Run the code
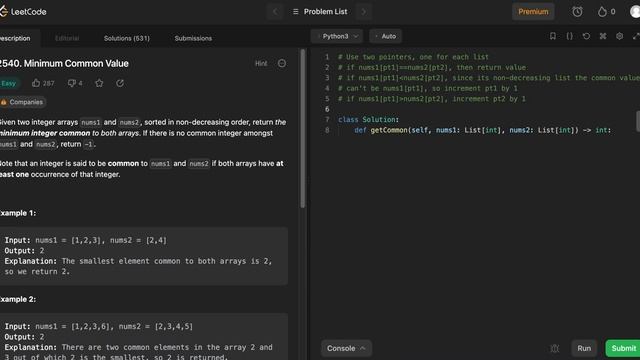640x360 pixels. 584,348
